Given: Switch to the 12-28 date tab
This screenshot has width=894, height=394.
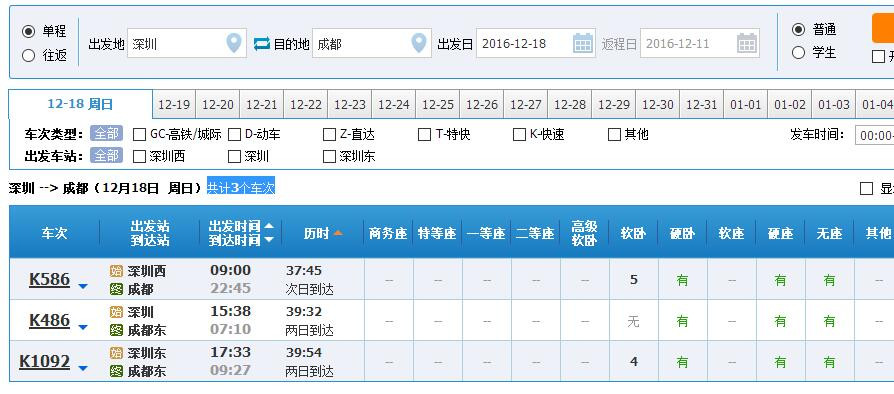Looking at the screenshot, I should (x=570, y=105).
